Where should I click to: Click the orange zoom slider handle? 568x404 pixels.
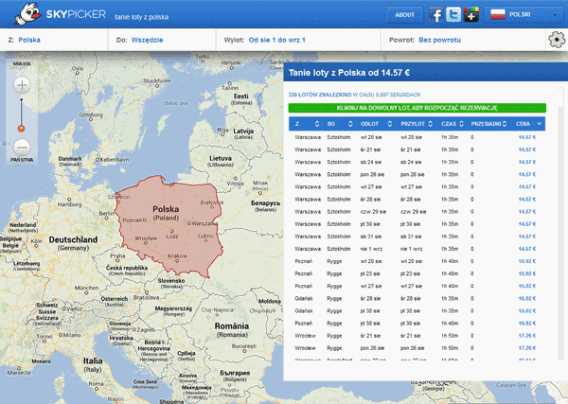(21, 128)
